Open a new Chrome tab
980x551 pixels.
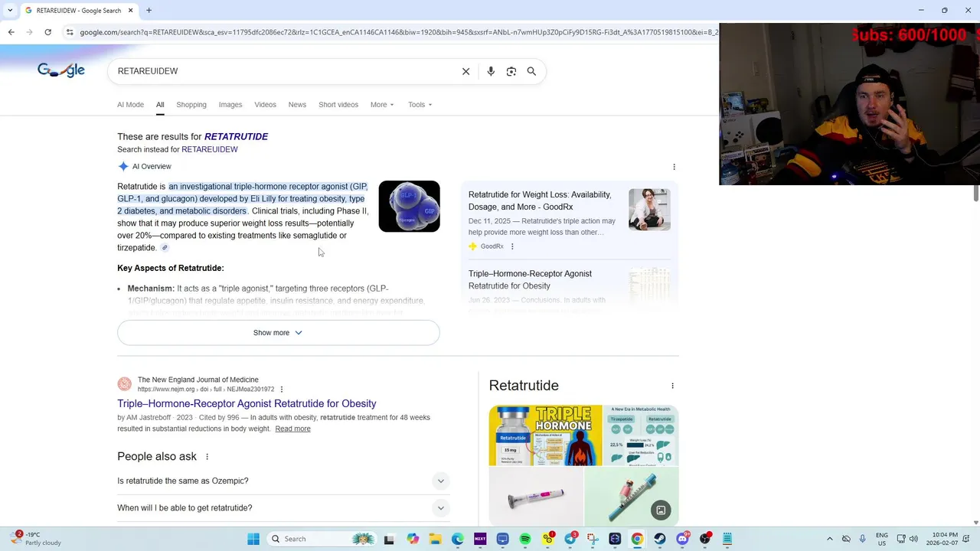click(149, 11)
